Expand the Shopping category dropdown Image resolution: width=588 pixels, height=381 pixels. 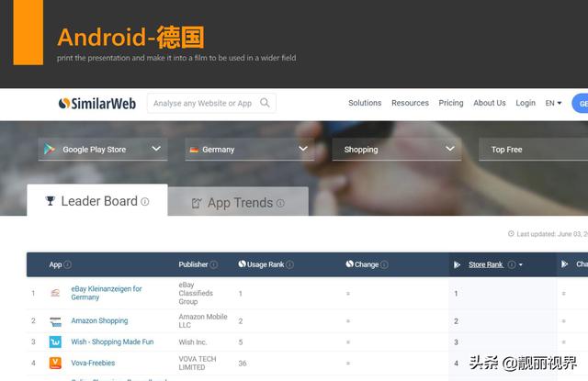point(397,150)
